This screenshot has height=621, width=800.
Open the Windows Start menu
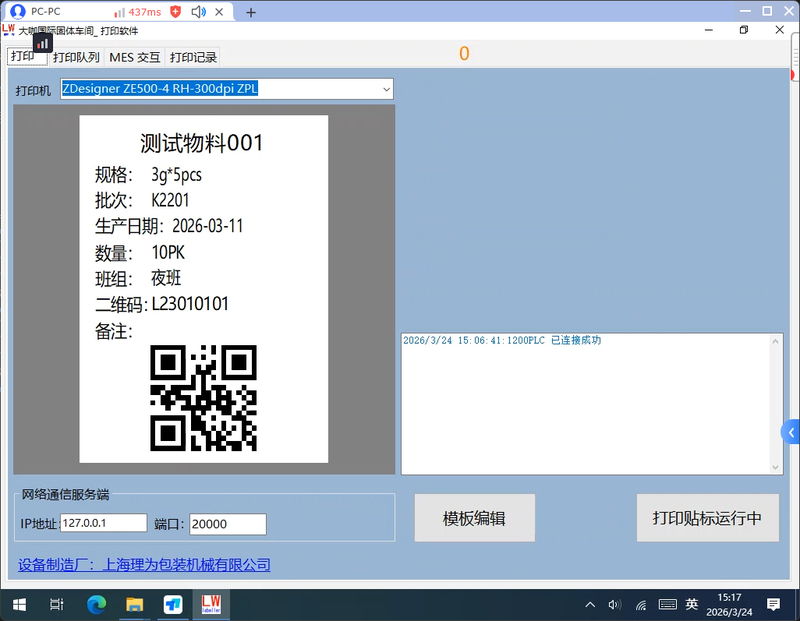click(x=19, y=605)
